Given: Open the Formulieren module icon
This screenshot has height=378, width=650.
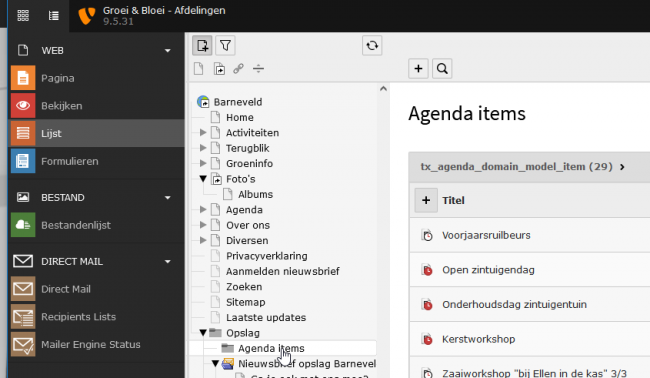Looking at the screenshot, I should tap(23, 161).
